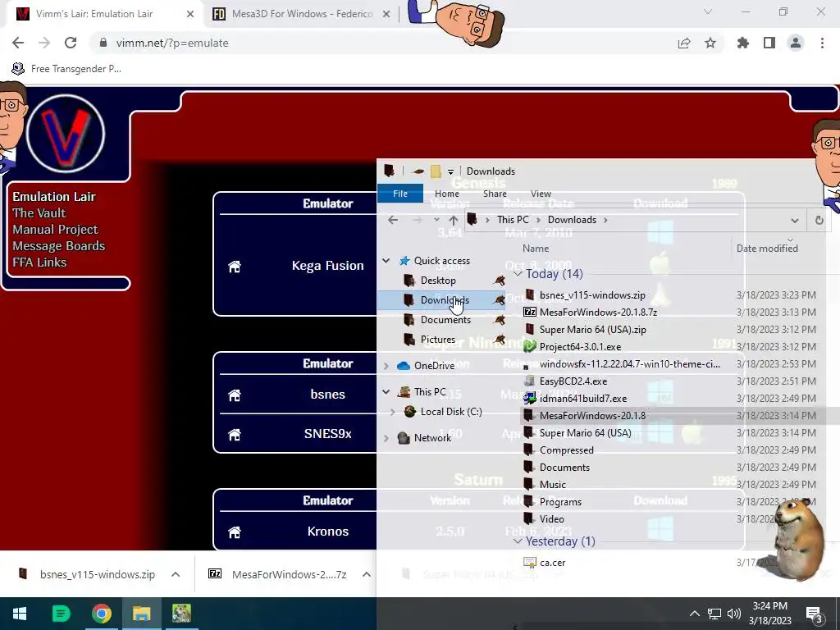Viewport: 840px width, 630px height.
Task: Go up one folder level in Explorer
Action: (453, 220)
